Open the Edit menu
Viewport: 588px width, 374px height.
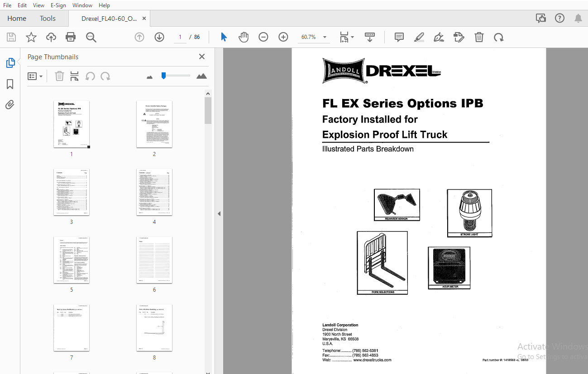coord(22,5)
